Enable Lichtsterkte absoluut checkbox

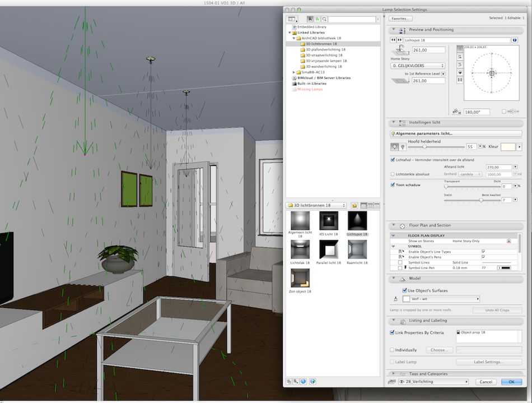coord(393,174)
